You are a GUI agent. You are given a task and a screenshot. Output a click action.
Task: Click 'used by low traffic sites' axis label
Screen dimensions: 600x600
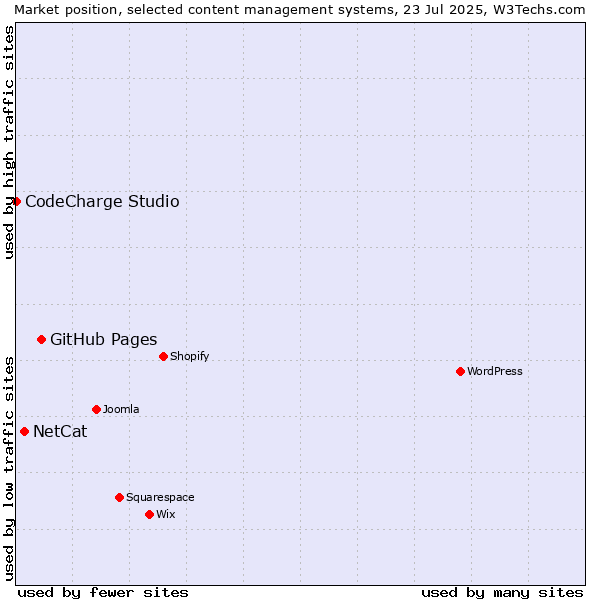(x=8, y=469)
